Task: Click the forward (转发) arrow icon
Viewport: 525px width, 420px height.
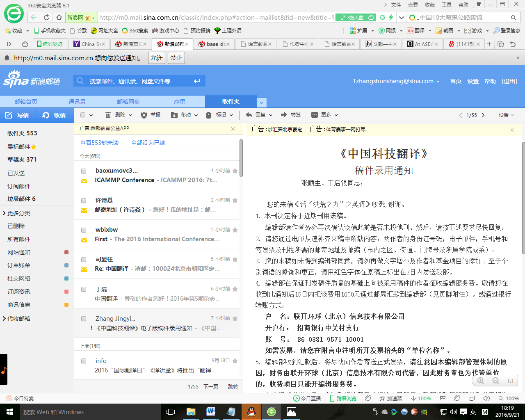Action: (284, 115)
